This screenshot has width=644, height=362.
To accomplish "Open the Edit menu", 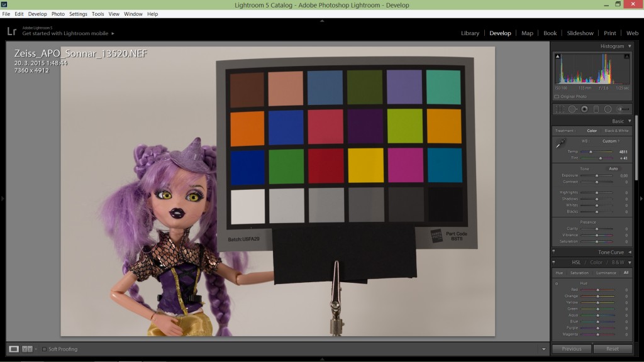I will point(19,14).
